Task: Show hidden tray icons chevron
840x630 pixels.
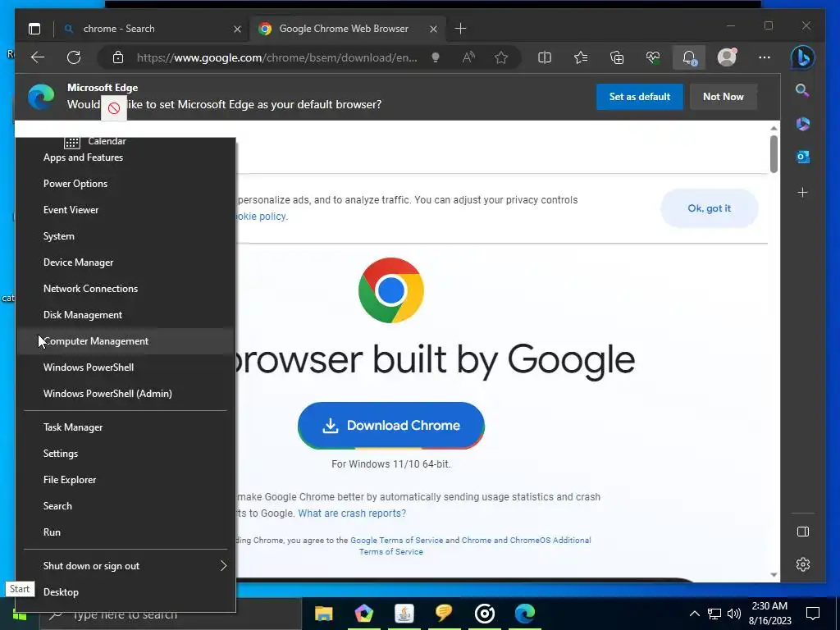Action: [694, 614]
